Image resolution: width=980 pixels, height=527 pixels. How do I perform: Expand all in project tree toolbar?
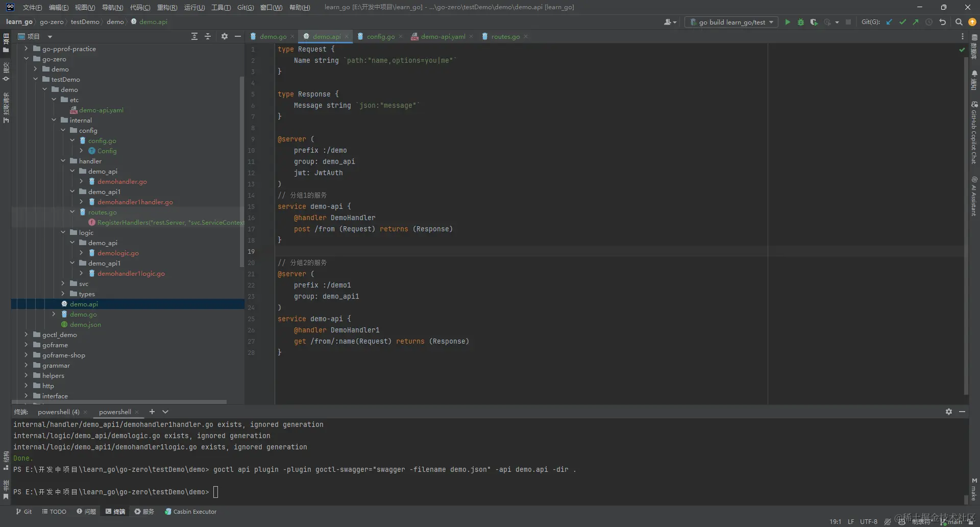coord(194,36)
